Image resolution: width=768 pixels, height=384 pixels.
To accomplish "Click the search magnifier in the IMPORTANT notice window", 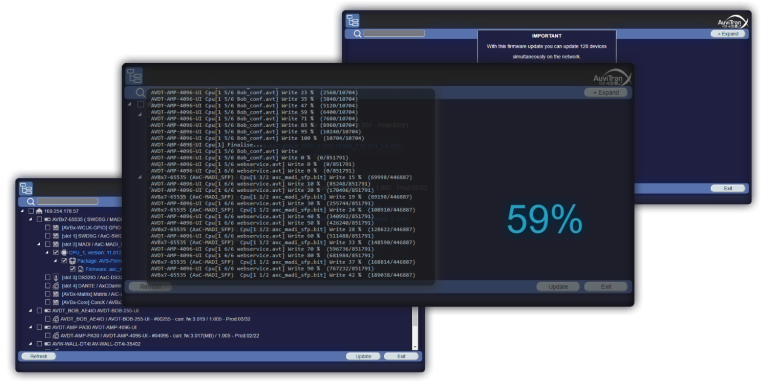I will (358, 34).
